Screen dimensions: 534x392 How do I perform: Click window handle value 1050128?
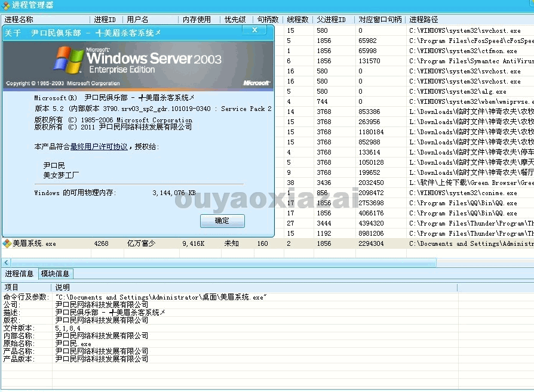coord(371,163)
